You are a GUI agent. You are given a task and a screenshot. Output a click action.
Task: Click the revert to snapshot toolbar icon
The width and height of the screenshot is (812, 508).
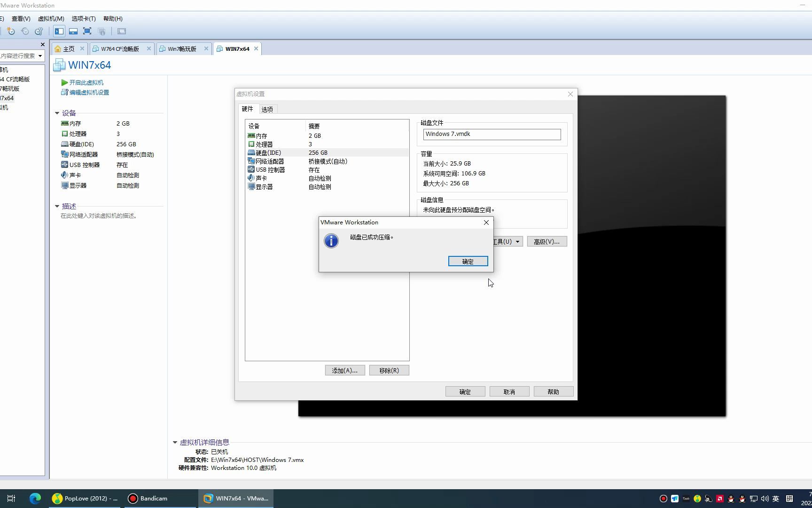point(25,32)
